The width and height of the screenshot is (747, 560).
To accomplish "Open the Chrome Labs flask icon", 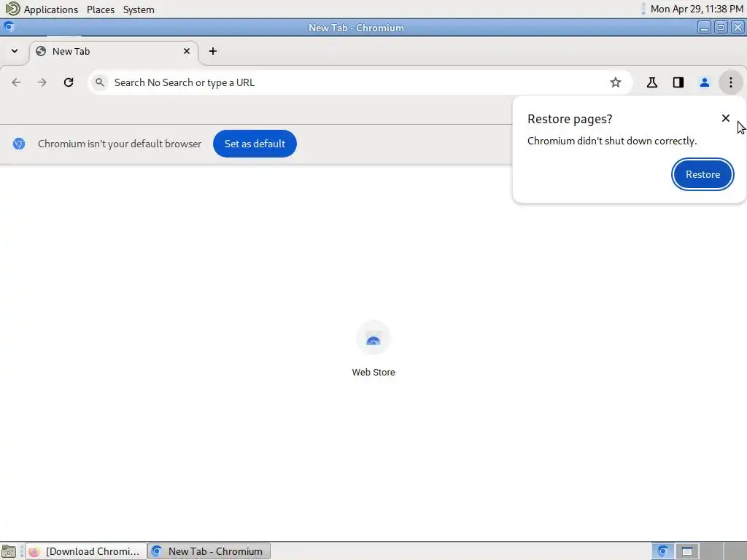I will click(652, 82).
